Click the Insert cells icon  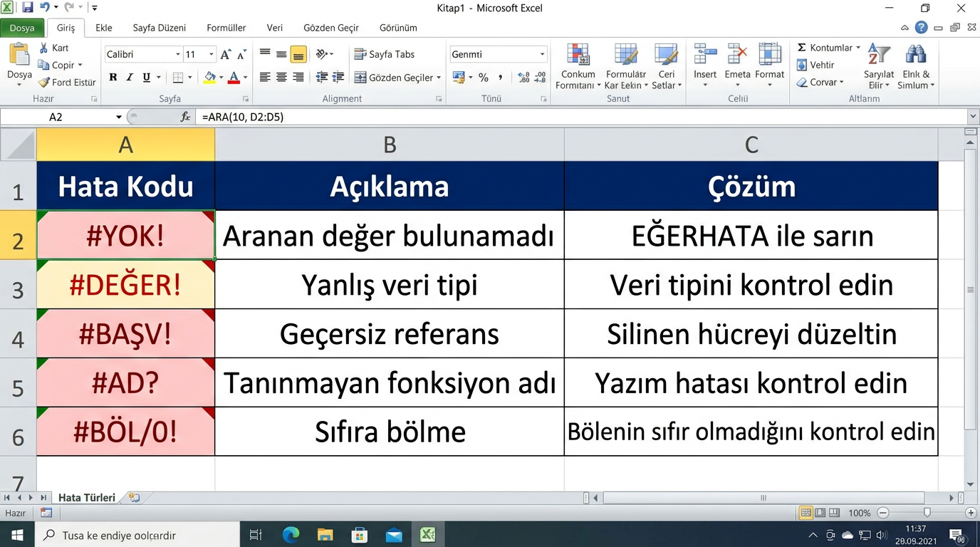pos(705,56)
